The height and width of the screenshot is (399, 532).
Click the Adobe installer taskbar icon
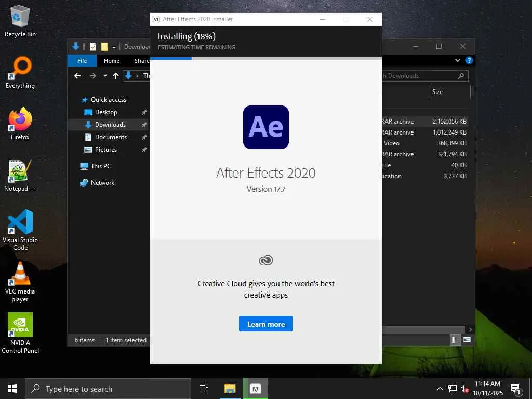(256, 389)
